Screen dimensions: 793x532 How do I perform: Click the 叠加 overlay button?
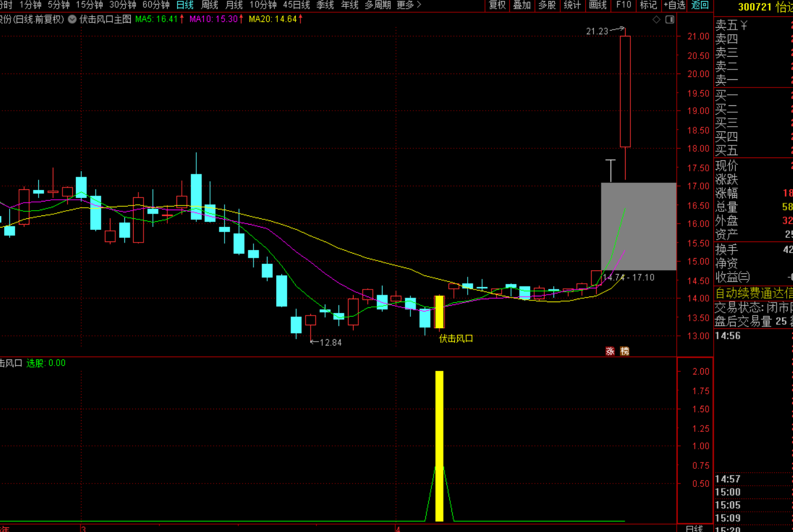pyautogui.click(x=522, y=5)
